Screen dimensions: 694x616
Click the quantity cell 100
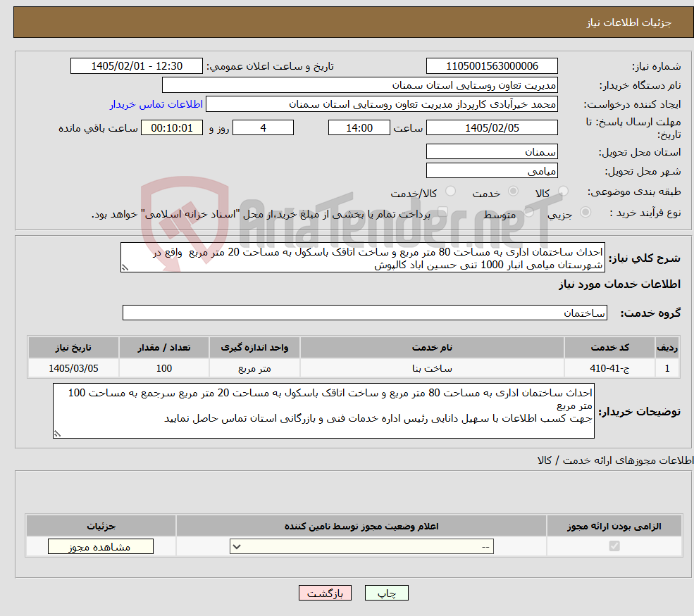[163, 368]
